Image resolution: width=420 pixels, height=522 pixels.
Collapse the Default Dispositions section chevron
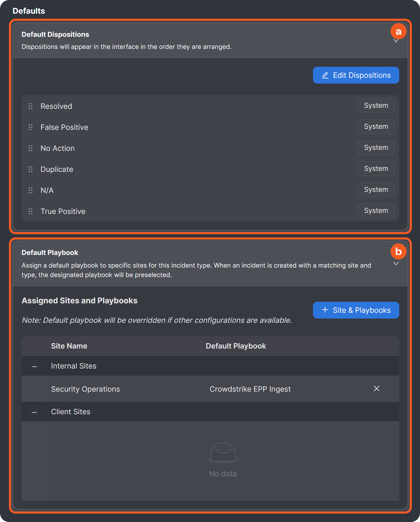pyautogui.click(x=396, y=41)
